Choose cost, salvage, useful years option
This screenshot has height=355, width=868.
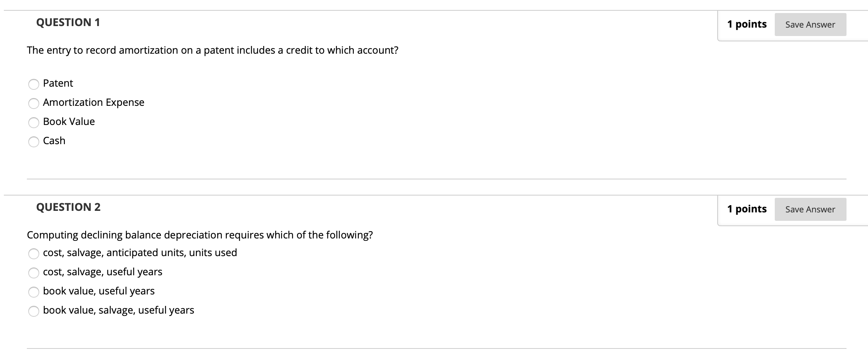(x=34, y=273)
